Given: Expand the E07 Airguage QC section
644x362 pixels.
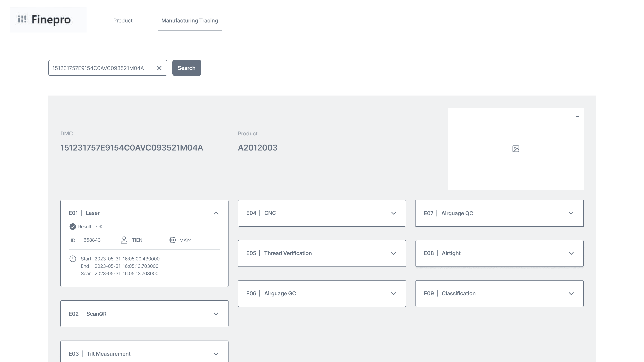Looking at the screenshot, I should 571,213.
